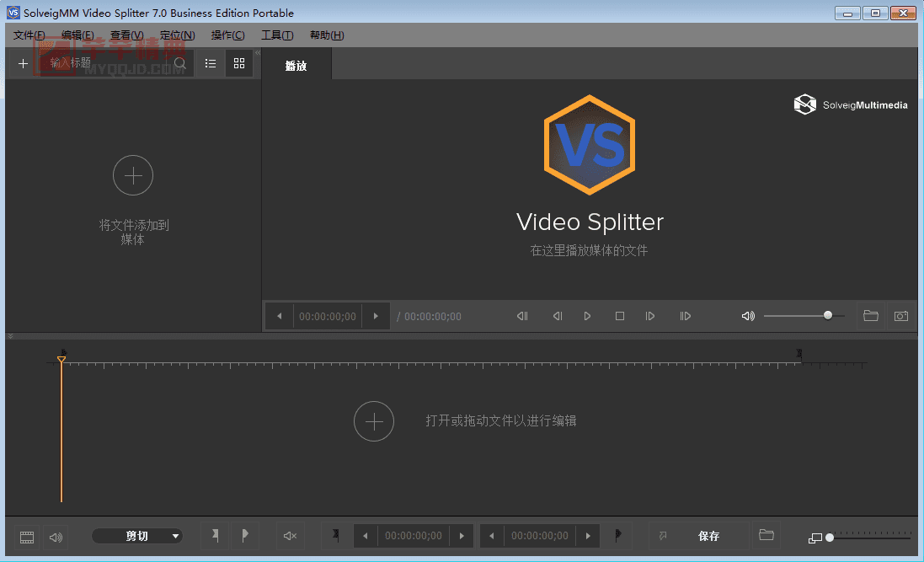Minimize the Video Splitter window

[x=847, y=13]
